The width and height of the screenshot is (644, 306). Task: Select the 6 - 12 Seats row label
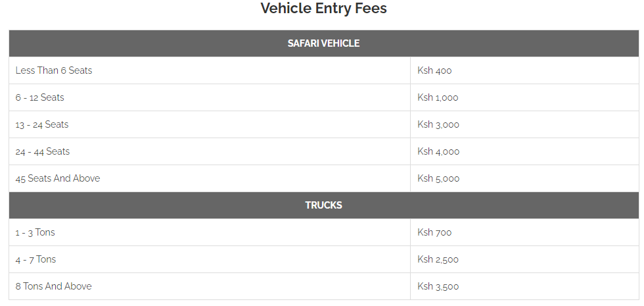click(x=40, y=97)
